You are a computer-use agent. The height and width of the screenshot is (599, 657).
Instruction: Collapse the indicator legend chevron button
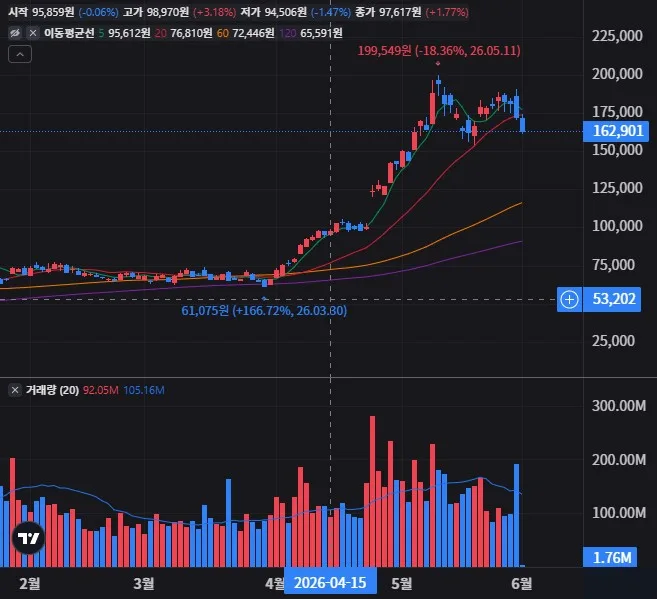[20, 54]
